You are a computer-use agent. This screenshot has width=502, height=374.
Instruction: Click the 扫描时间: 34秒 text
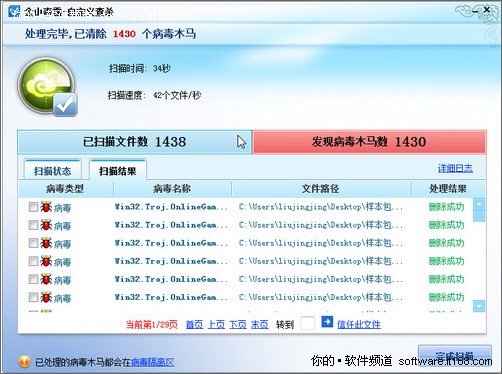(x=140, y=69)
